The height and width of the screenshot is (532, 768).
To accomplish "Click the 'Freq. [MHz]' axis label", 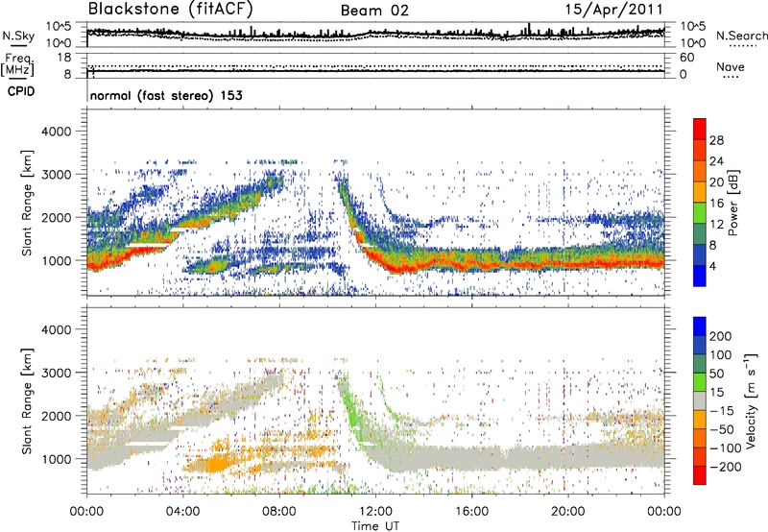I will 18,65.
